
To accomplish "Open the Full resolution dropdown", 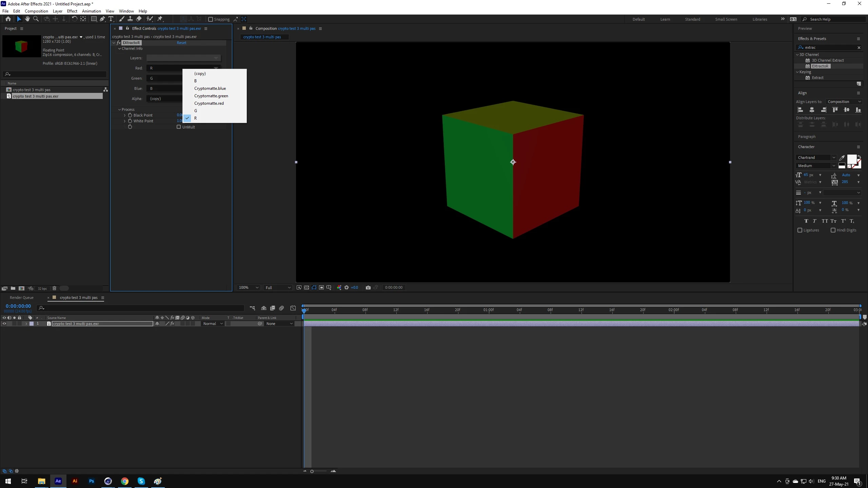I will (x=278, y=287).
